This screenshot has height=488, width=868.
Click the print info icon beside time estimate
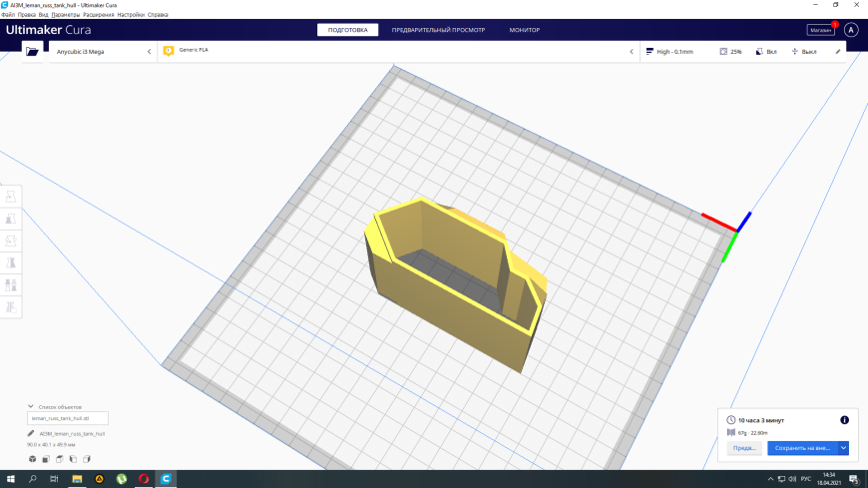coord(844,420)
